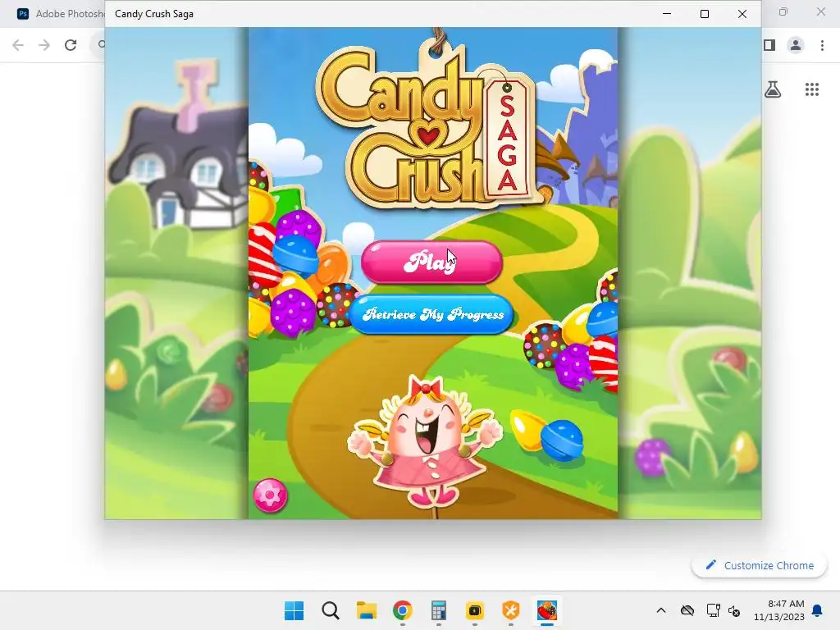
Task: Expand hidden system tray icons
Action: tap(661, 610)
